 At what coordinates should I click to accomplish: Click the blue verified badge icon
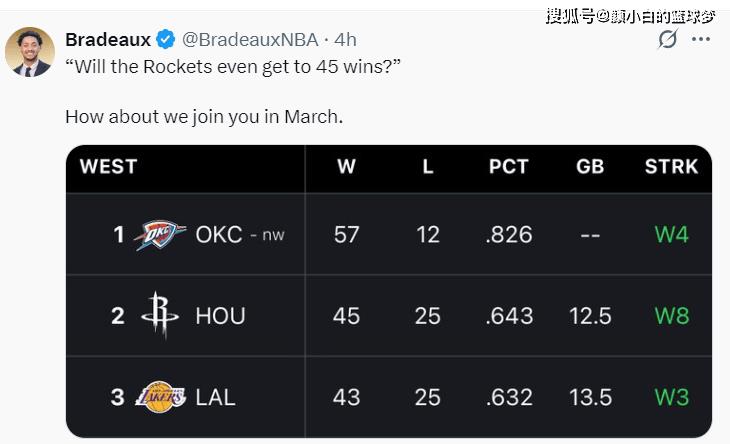pos(165,40)
